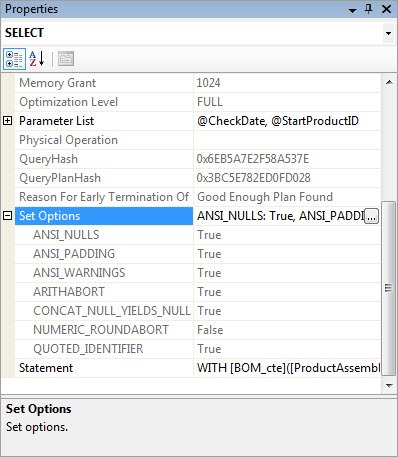Close the Properties panel
Viewport: 398px width, 457px height.
tap(386, 9)
